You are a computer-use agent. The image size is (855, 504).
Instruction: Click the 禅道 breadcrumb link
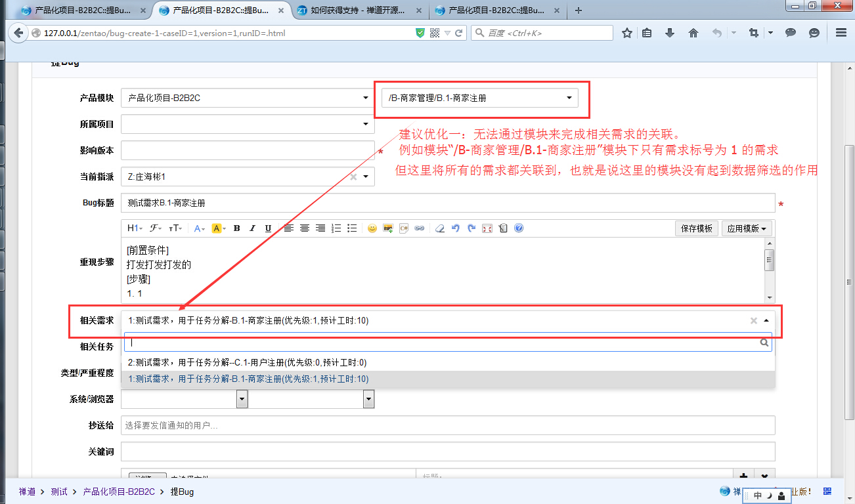click(x=27, y=492)
